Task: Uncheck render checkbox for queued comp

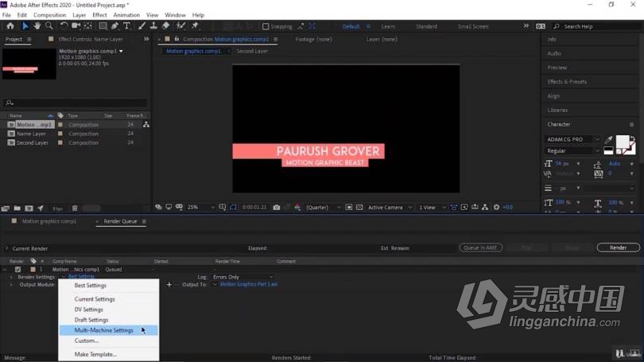Action: [17, 270]
